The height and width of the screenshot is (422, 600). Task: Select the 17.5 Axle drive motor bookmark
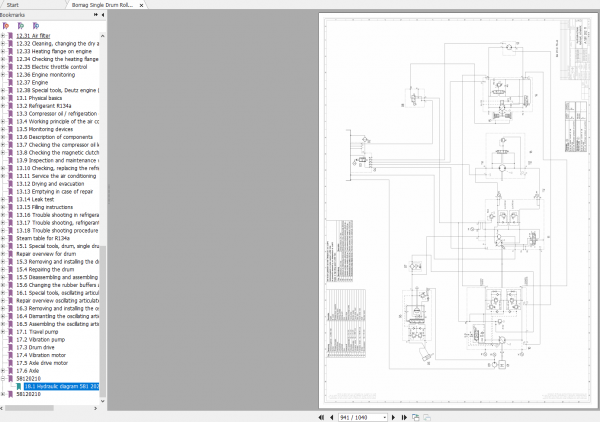point(42,363)
